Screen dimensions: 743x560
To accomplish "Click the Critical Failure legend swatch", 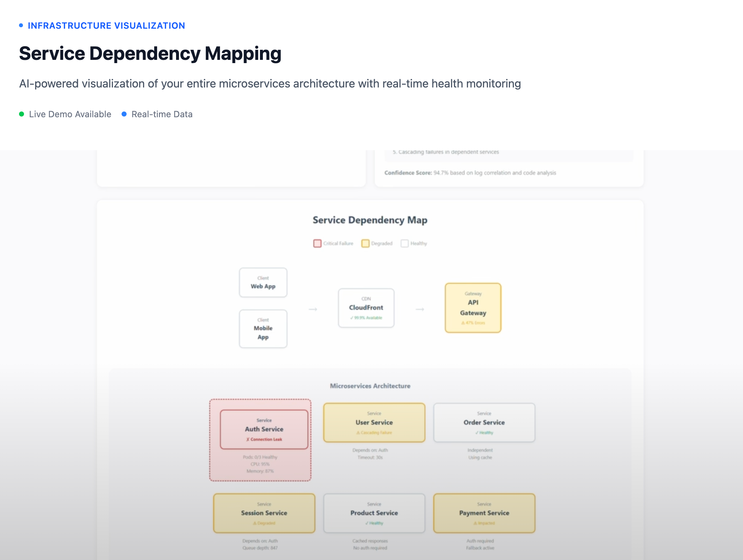I will coord(317,243).
